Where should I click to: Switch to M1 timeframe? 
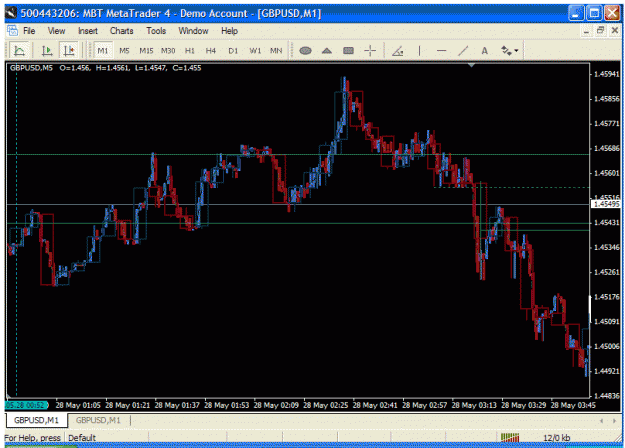point(103,51)
